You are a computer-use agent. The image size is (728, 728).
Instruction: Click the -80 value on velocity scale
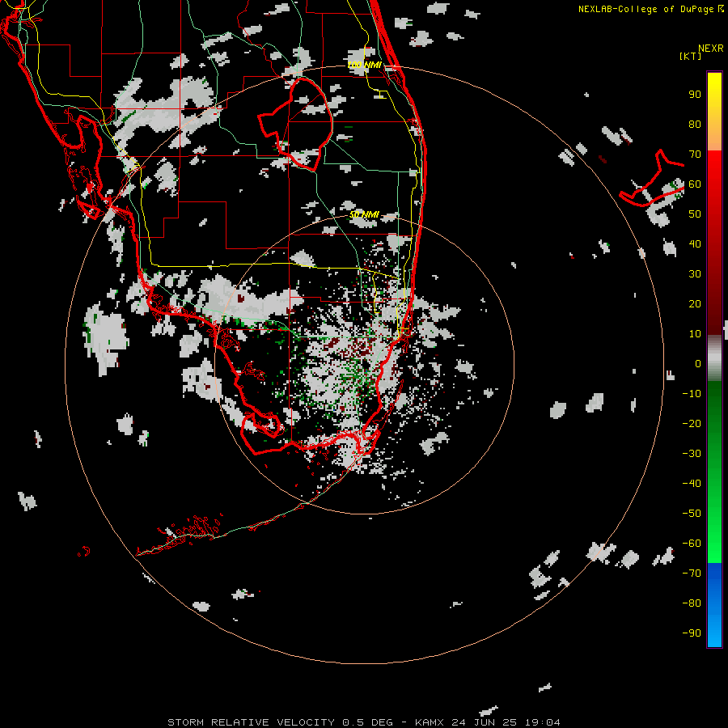[692, 603]
